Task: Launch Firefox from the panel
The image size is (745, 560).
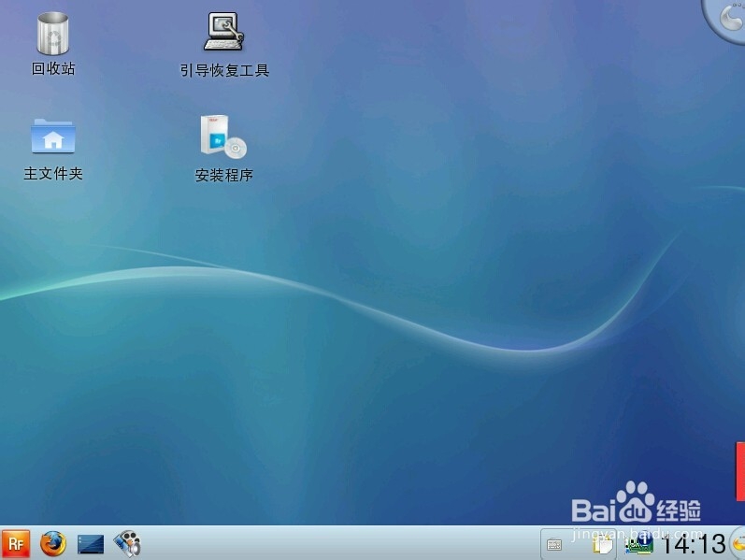Action: 52,543
